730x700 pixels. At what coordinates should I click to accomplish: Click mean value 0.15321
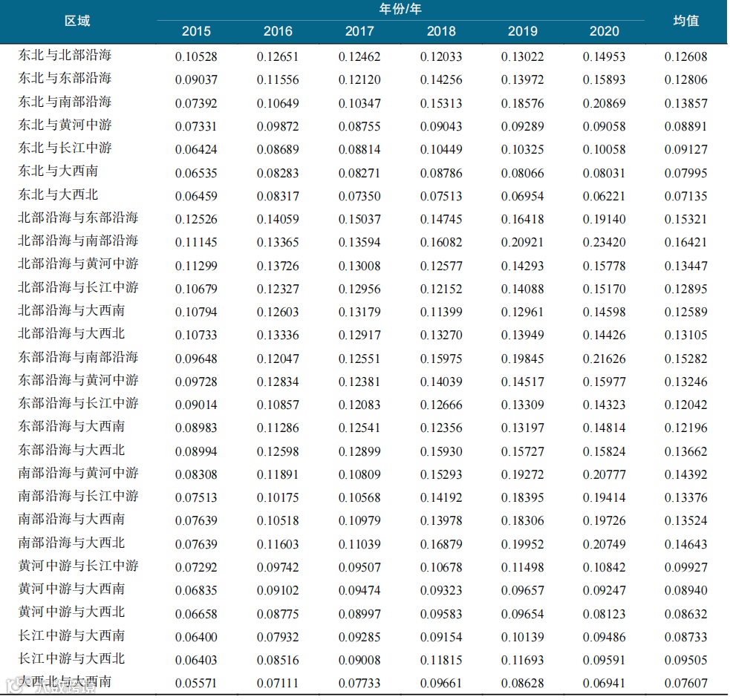[x=686, y=219]
